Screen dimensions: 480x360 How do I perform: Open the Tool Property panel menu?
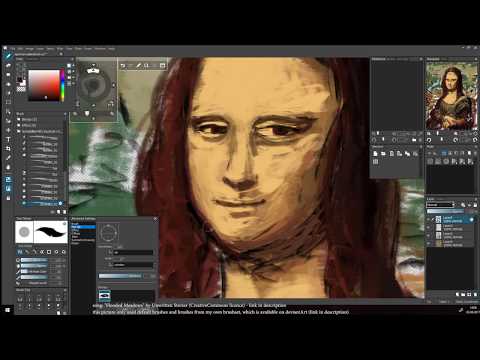coord(65,219)
